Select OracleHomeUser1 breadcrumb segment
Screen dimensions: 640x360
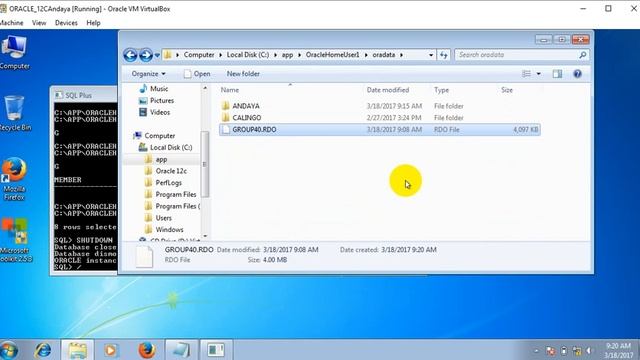[x=333, y=55]
